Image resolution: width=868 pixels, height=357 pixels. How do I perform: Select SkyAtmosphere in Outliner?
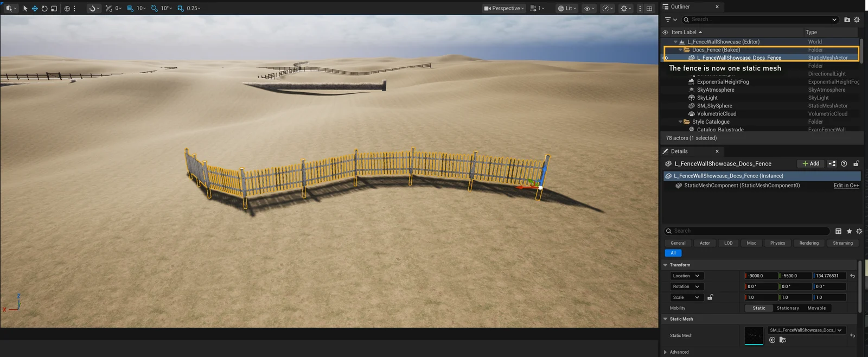716,90
